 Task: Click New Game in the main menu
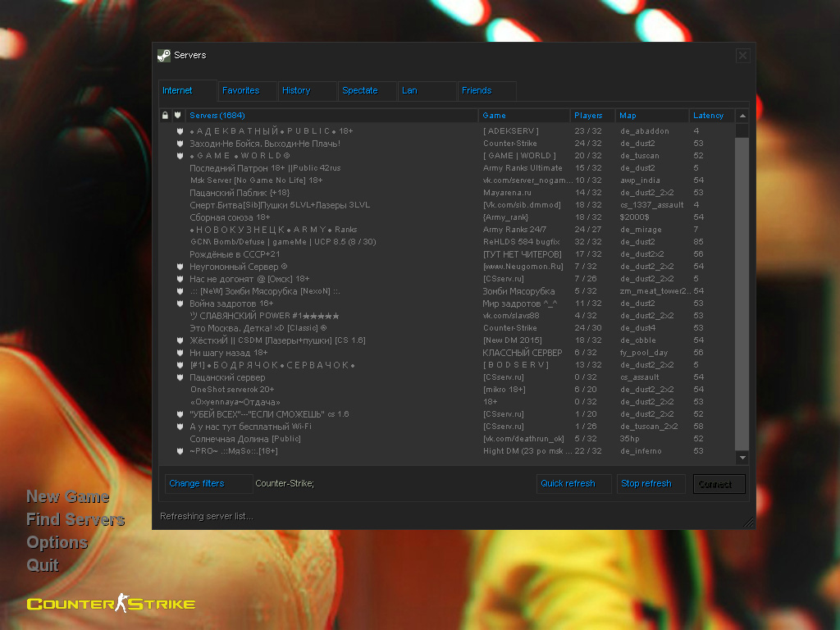pyautogui.click(x=68, y=497)
